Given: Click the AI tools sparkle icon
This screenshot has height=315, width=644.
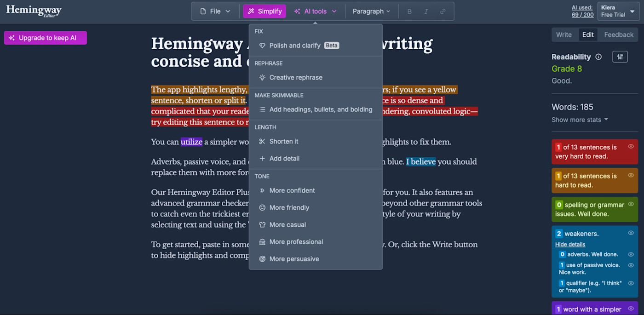Looking at the screenshot, I should [297, 11].
